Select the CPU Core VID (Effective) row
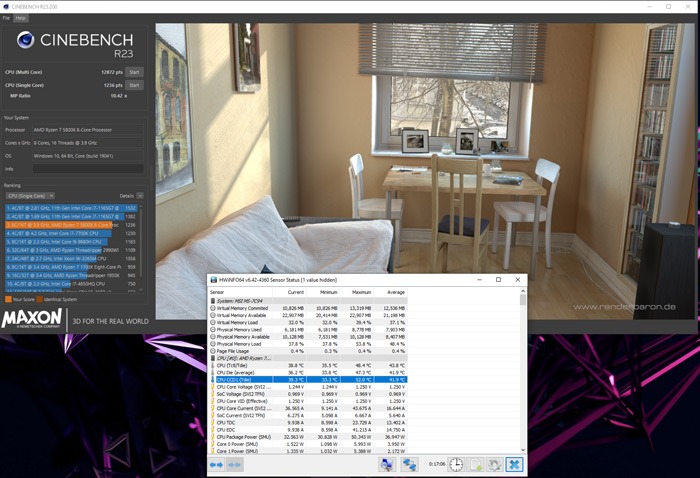This screenshot has height=478, width=700. [308, 401]
